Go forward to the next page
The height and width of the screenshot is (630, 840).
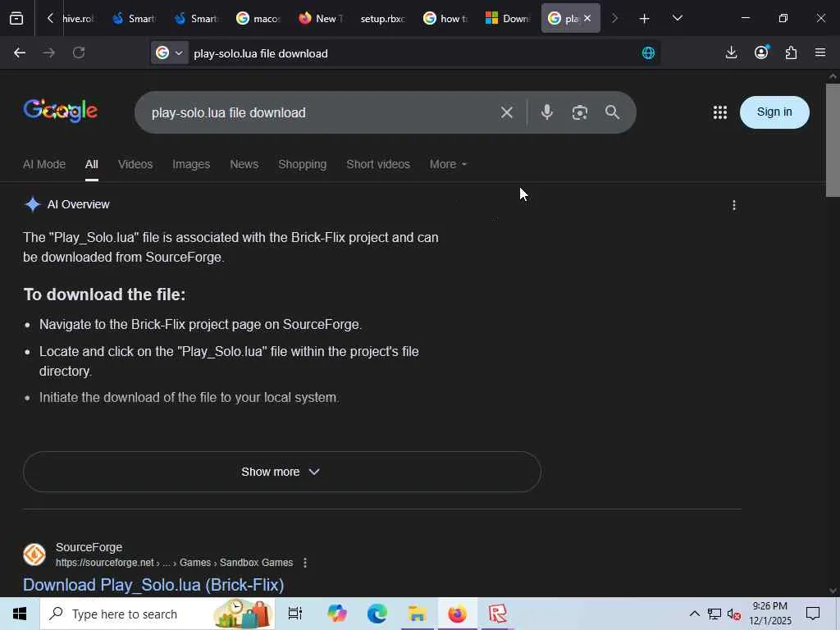[x=48, y=52]
